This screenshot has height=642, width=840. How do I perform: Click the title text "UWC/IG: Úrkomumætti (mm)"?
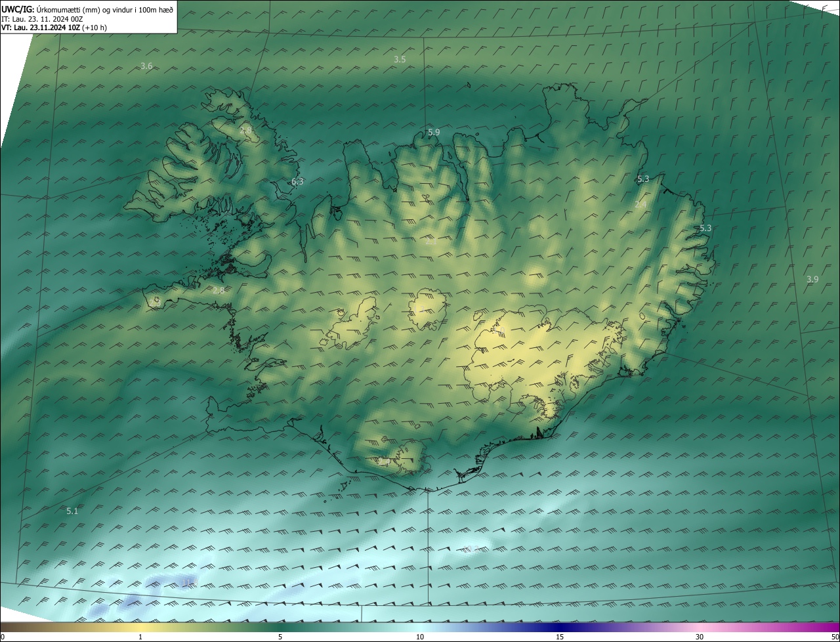[49, 9]
